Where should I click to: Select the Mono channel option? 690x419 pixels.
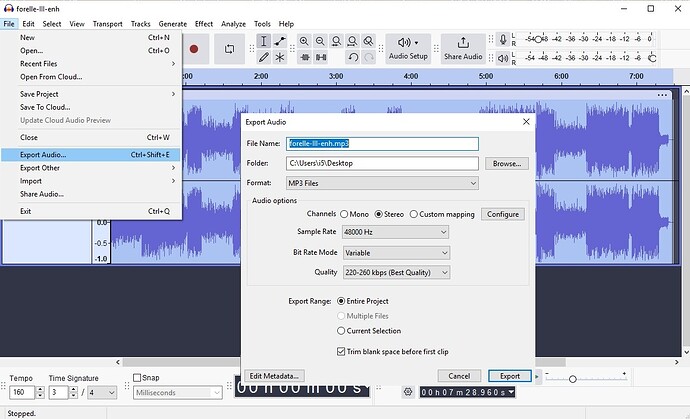(x=346, y=214)
